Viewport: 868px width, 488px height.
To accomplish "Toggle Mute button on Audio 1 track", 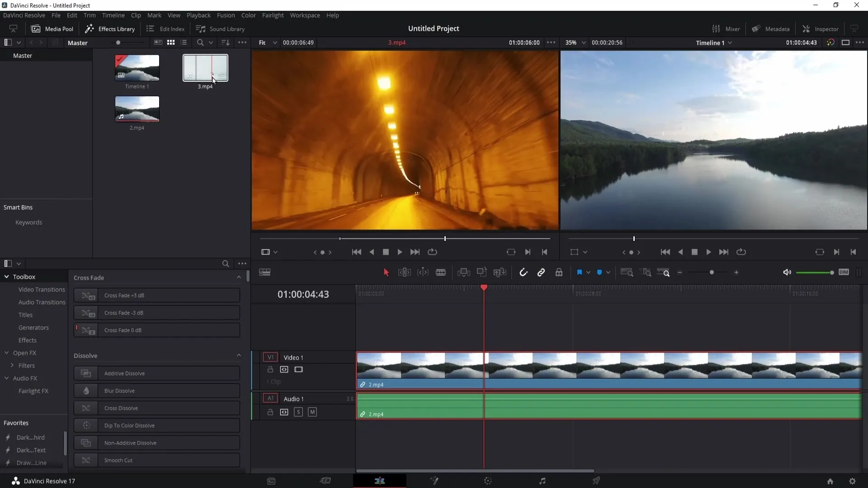I will click(312, 412).
